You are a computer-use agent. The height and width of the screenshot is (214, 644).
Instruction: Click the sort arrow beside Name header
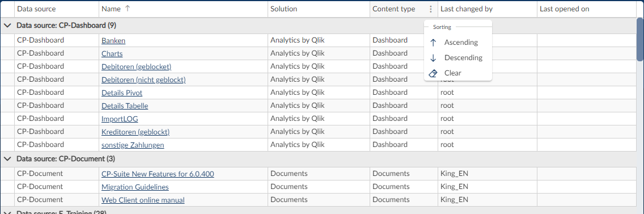coord(128,9)
